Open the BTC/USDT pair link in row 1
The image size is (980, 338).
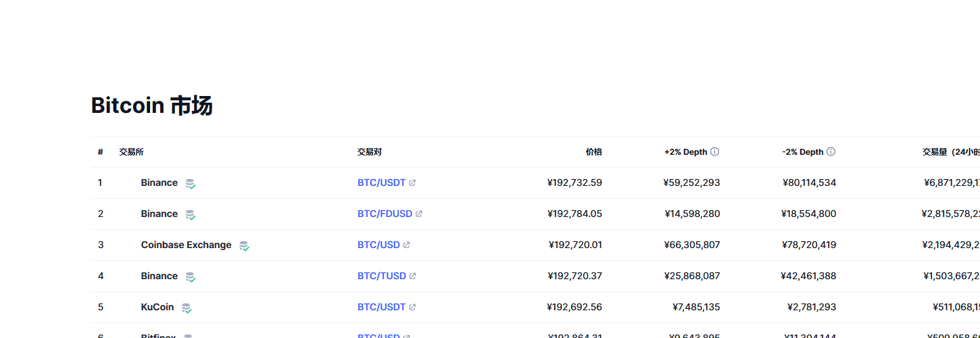pyautogui.click(x=381, y=183)
